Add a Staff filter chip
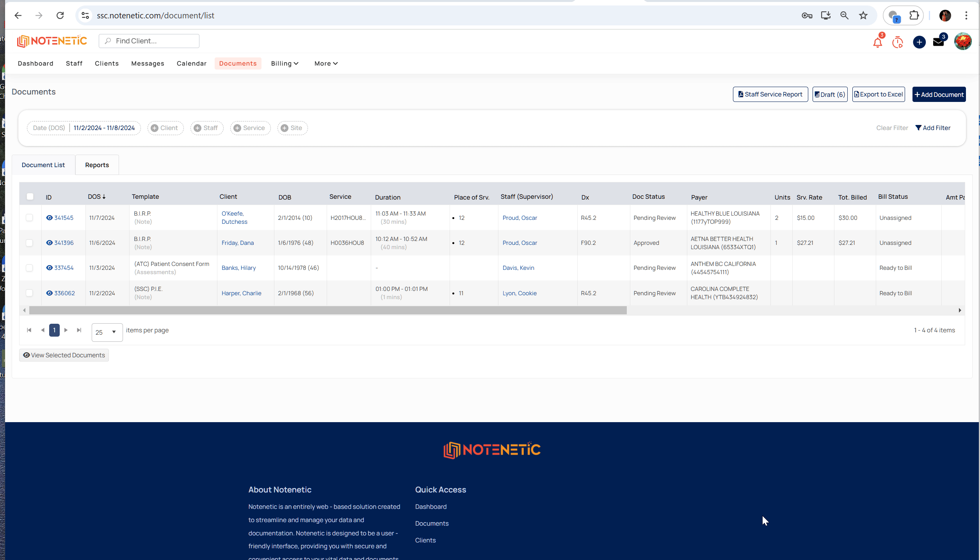This screenshot has width=980, height=560. click(x=207, y=128)
